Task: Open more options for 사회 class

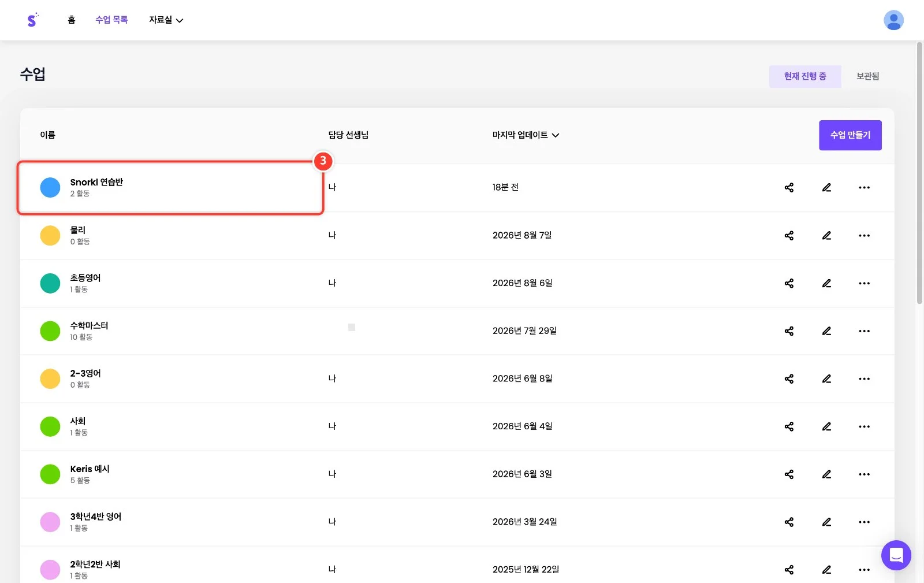Action: click(x=864, y=426)
